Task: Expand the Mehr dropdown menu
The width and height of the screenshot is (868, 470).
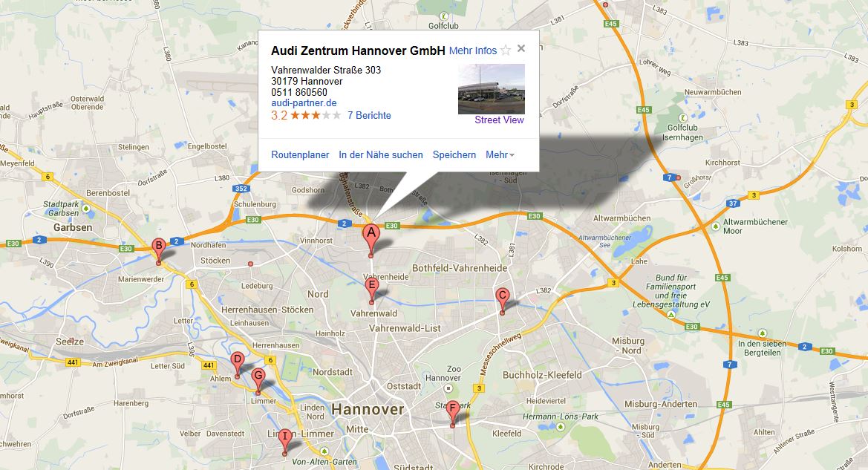Action: tap(500, 155)
